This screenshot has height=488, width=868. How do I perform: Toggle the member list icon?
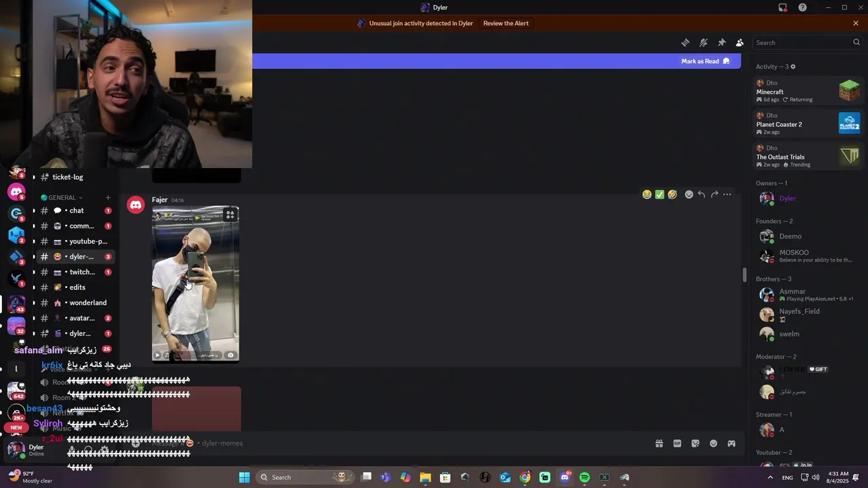click(740, 43)
